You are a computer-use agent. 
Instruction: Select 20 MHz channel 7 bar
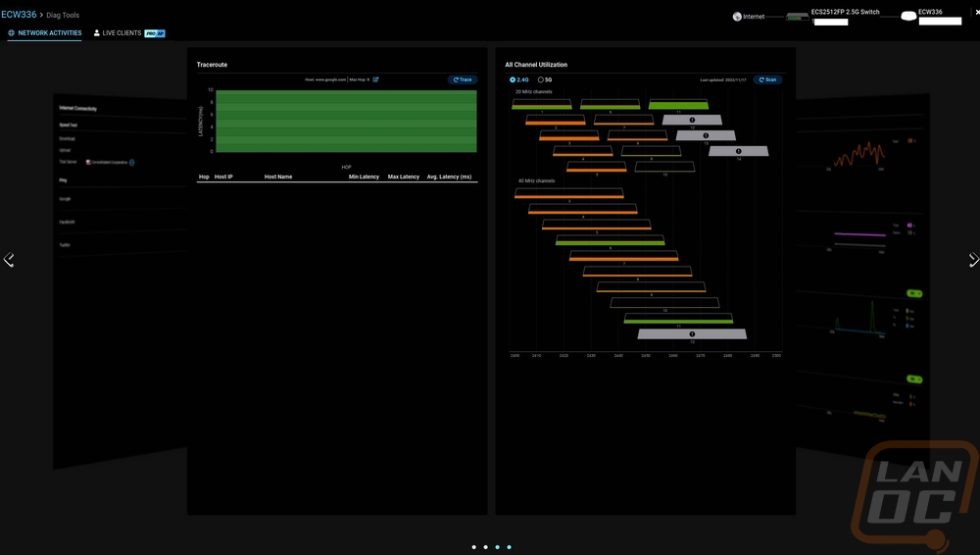623,120
